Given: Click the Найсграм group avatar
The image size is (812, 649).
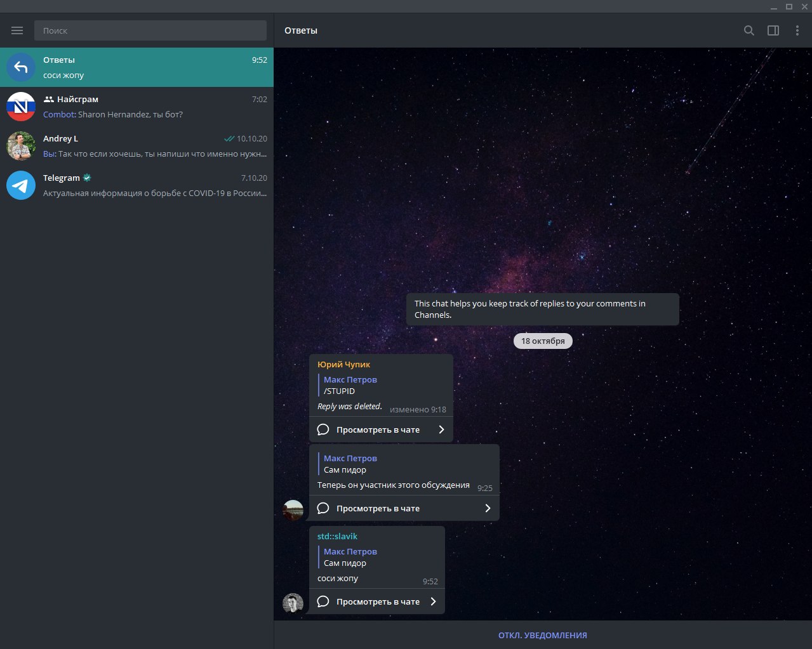Looking at the screenshot, I should pos(21,107).
